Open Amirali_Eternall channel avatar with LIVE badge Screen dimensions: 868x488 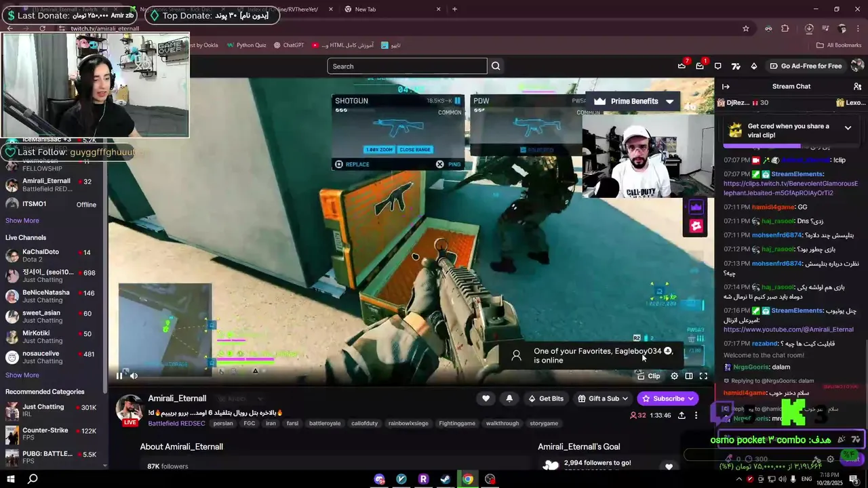pyautogui.click(x=128, y=409)
